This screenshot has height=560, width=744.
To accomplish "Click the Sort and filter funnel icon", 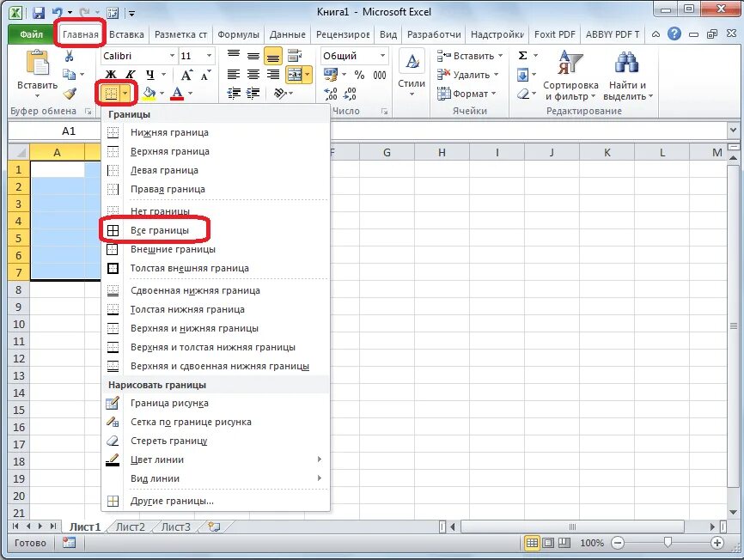I will coord(570,62).
